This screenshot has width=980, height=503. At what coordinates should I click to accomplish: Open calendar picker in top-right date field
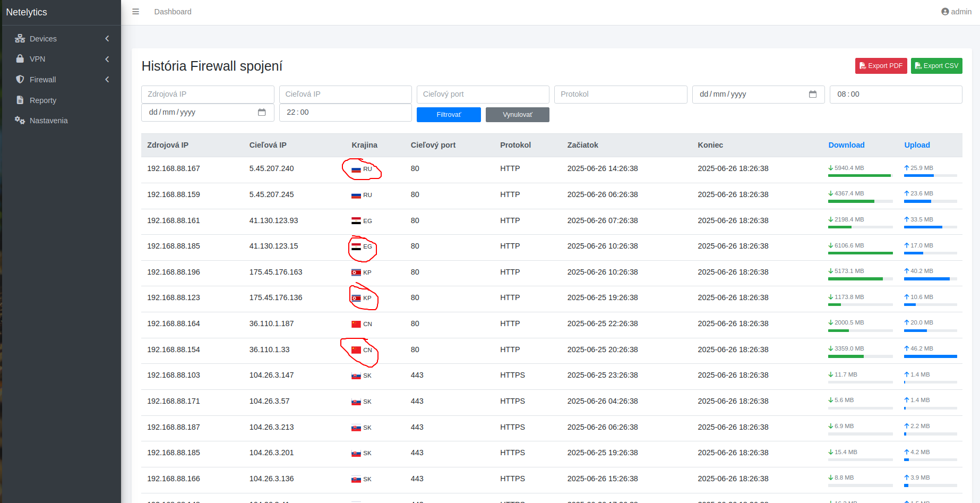point(812,94)
